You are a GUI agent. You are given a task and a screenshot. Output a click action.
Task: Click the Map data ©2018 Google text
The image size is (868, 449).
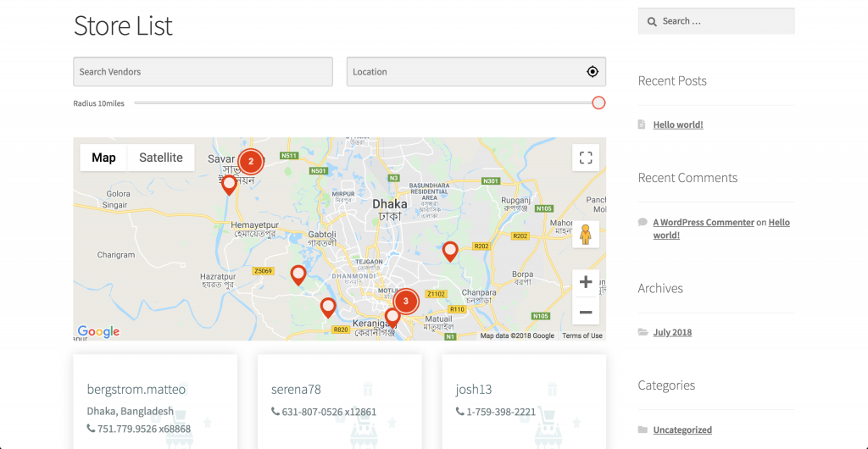517,335
